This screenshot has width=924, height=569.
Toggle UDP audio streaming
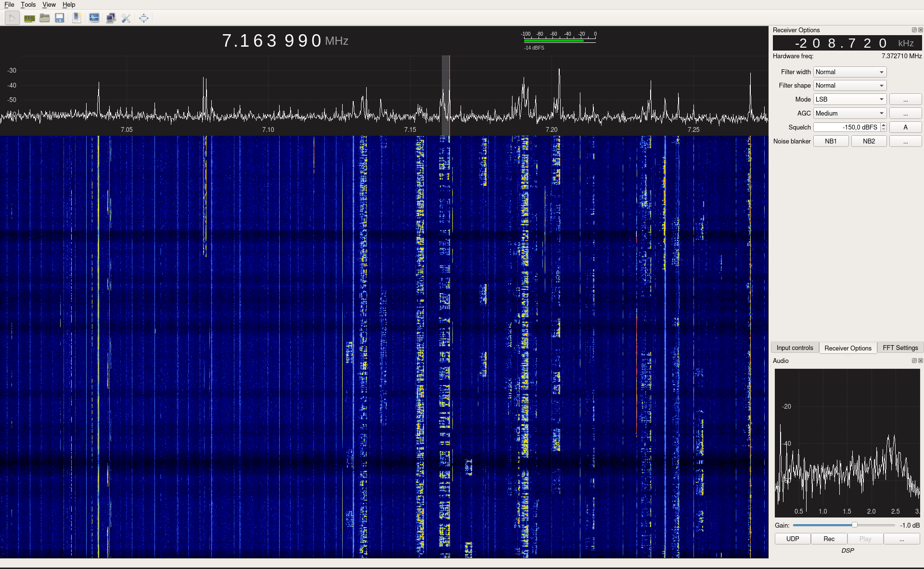point(793,539)
